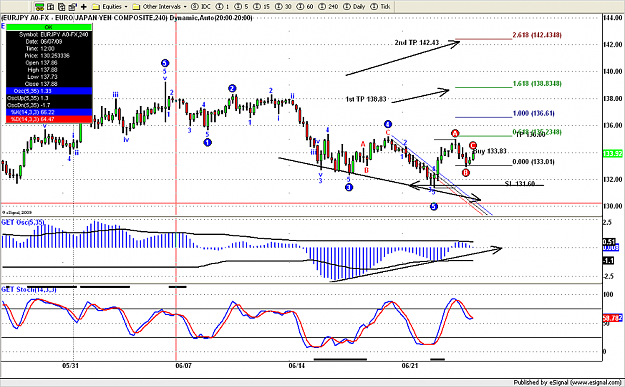Click the EURJPY chart title text

point(127,18)
